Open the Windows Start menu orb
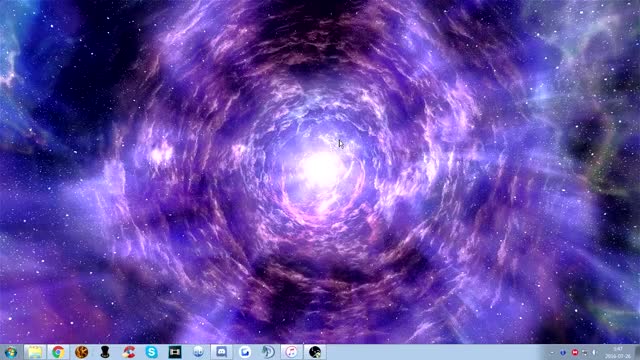The height and width of the screenshot is (360, 640). click(x=11, y=352)
